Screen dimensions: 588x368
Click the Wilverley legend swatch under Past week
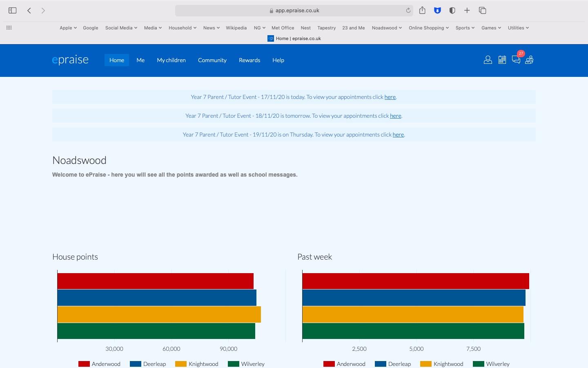pos(478,364)
